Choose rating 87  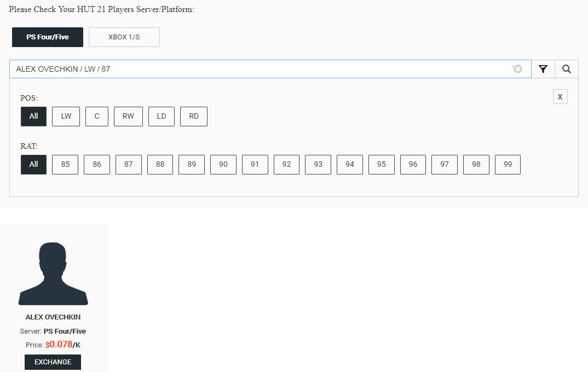point(129,165)
